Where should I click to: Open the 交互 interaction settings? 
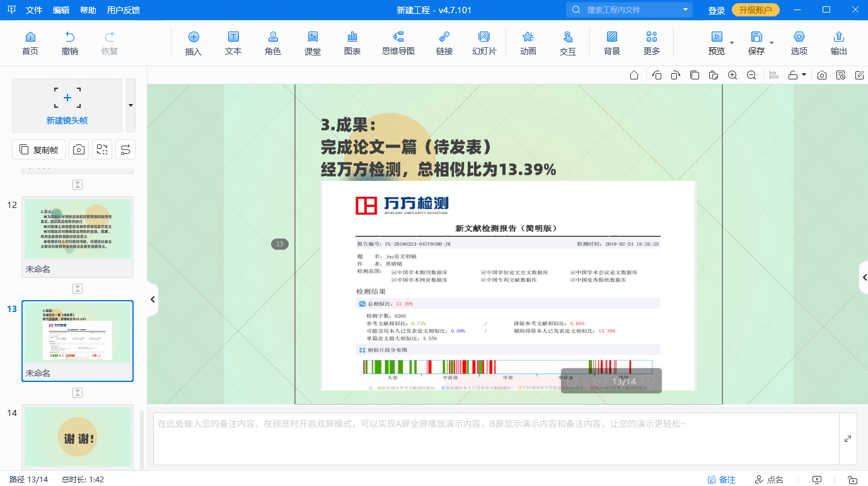pos(568,43)
